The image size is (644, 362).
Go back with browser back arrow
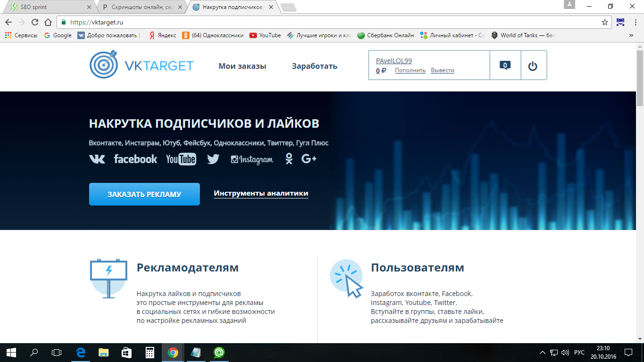pyautogui.click(x=8, y=22)
